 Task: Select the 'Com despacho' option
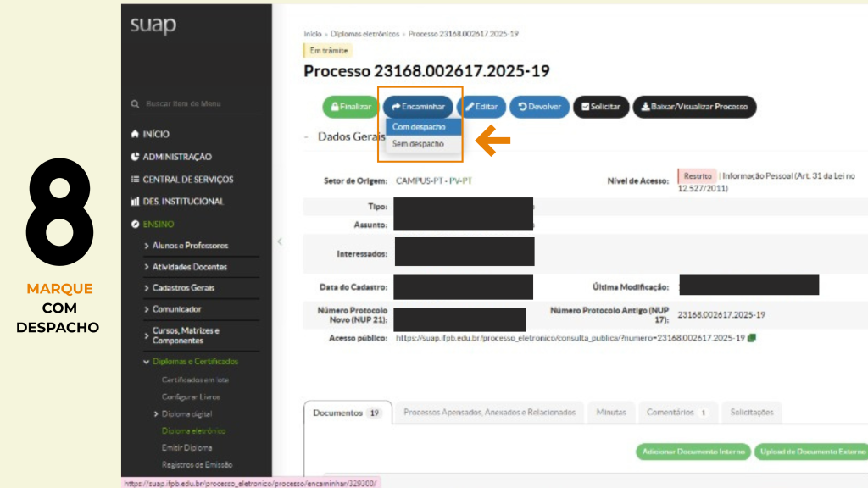[x=420, y=127]
